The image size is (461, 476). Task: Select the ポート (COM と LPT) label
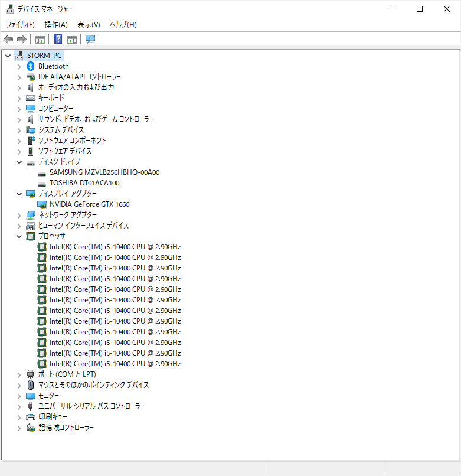[x=67, y=374]
